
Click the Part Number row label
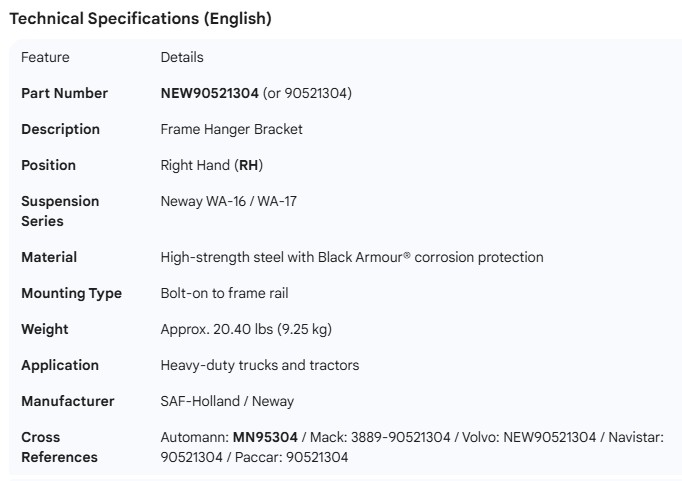coord(64,93)
